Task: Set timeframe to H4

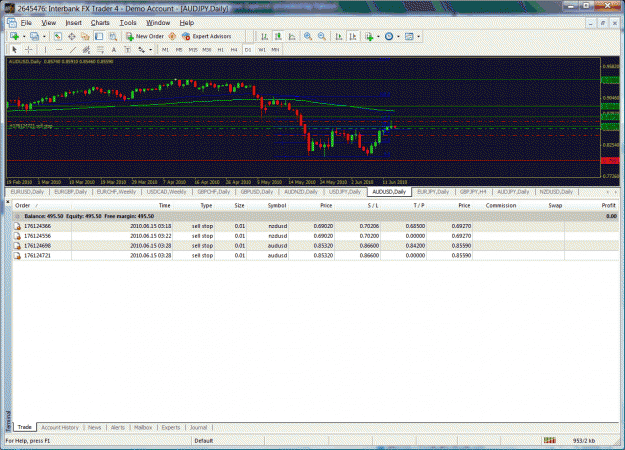Action: [x=234, y=50]
